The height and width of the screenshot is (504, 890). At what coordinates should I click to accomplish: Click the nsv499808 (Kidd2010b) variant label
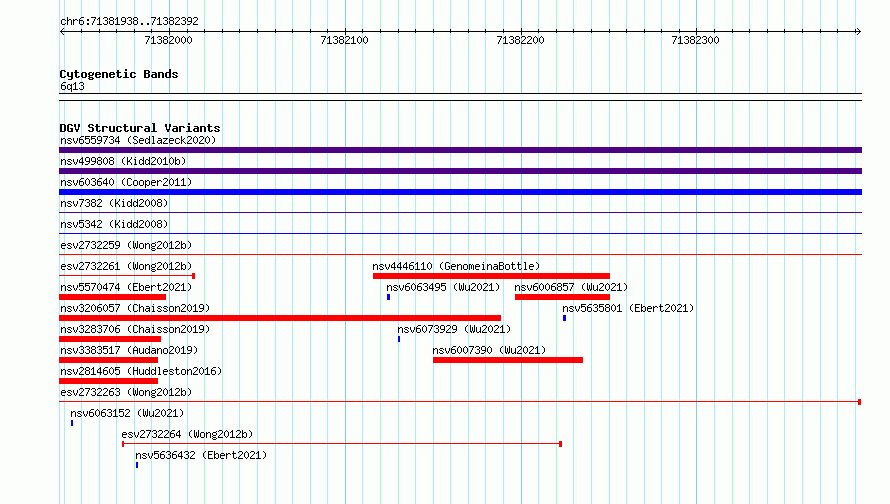(x=123, y=161)
